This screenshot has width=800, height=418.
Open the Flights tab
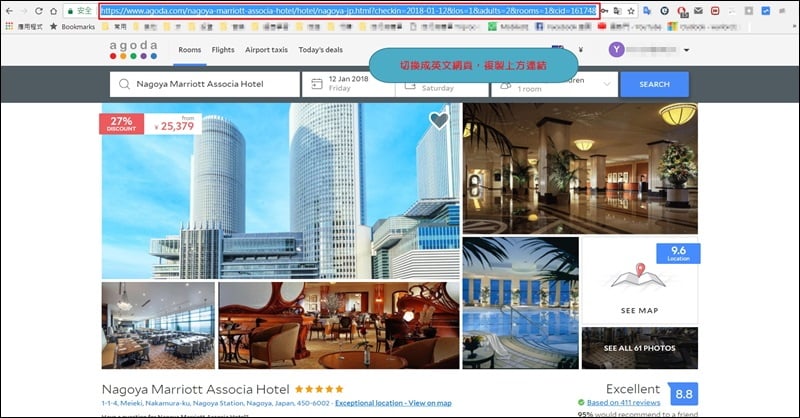[223, 50]
